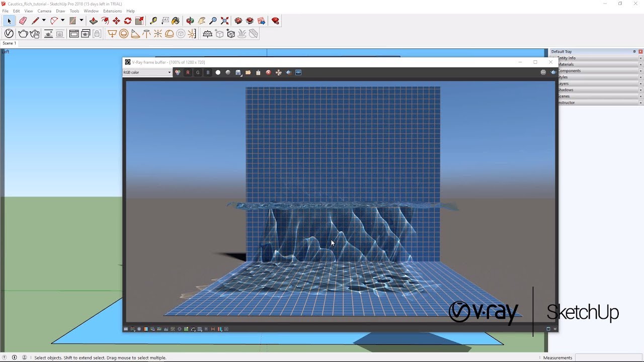This screenshot has width=644, height=362.
Task: Close Styles tray panel
Action: [640, 77]
